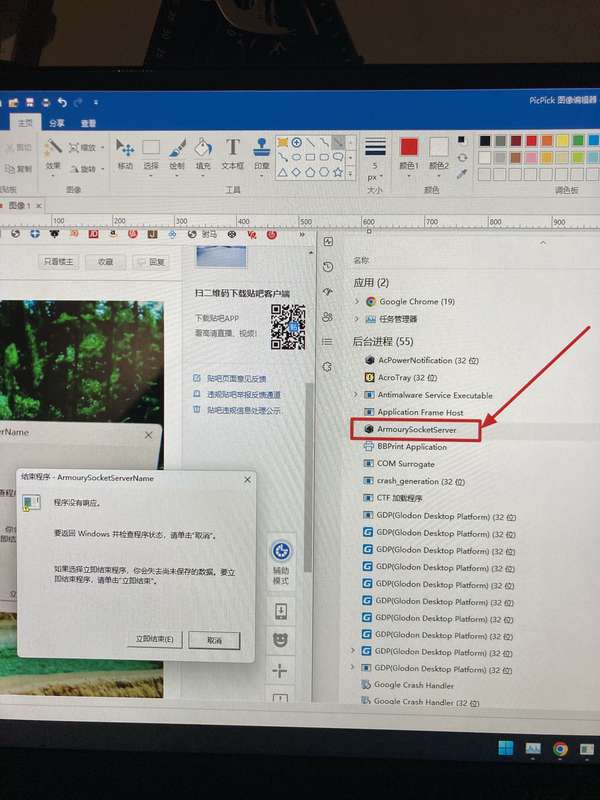600x800 pixels.
Task: Click the Windows Start button on taskbar
Action: 506,748
